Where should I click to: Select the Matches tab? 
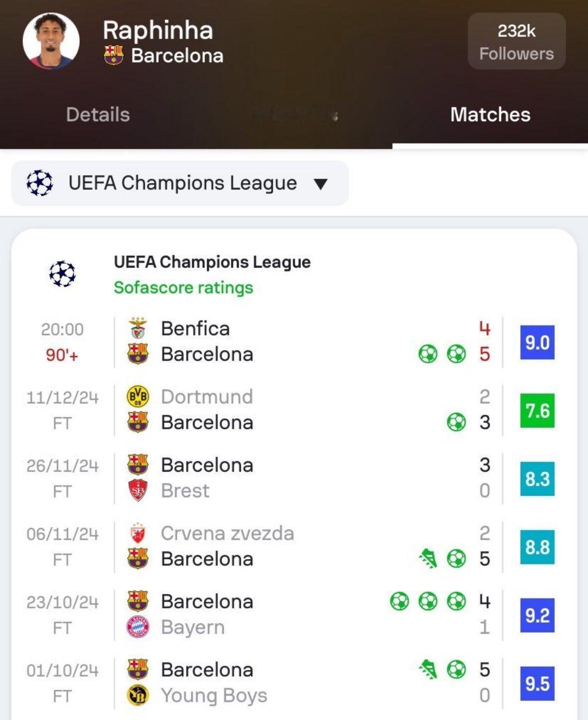(490, 115)
